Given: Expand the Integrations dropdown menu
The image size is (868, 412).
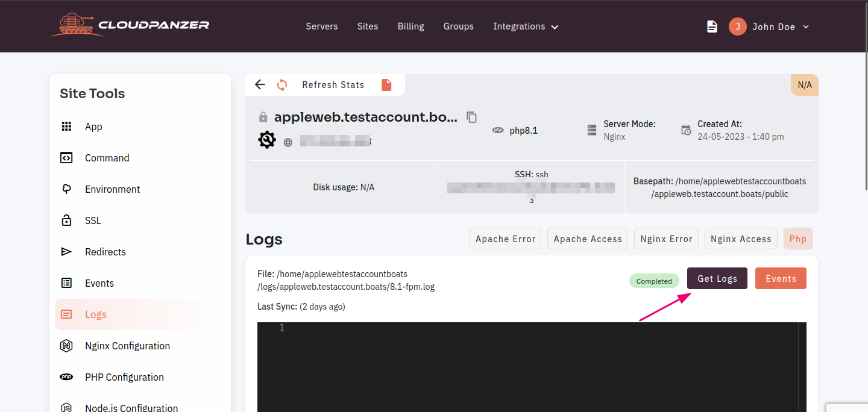Looking at the screenshot, I should tap(526, 27).
